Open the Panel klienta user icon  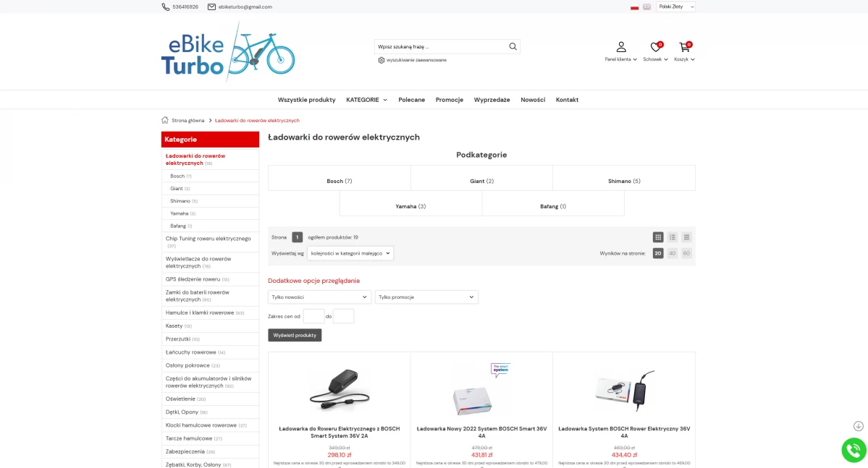tap(621, 47)
